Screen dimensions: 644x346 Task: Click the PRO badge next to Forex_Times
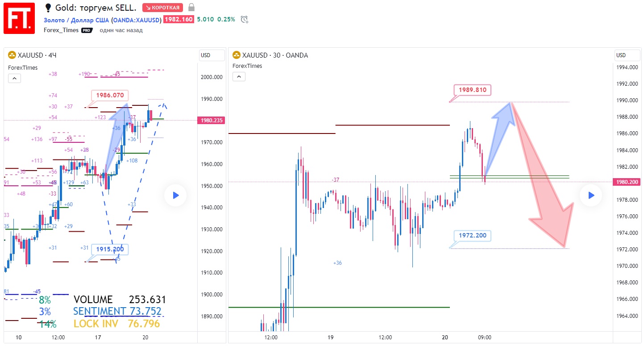click(x=87, y=30)
